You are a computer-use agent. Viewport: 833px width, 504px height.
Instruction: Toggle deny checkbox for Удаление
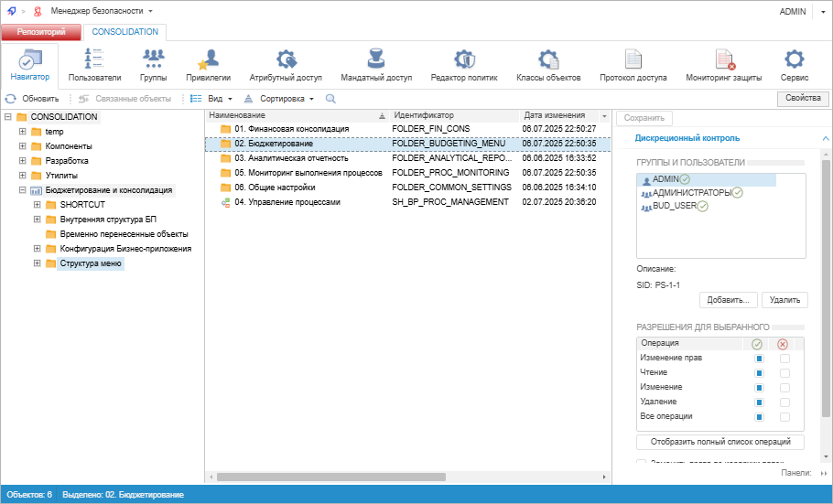point(784,402)
